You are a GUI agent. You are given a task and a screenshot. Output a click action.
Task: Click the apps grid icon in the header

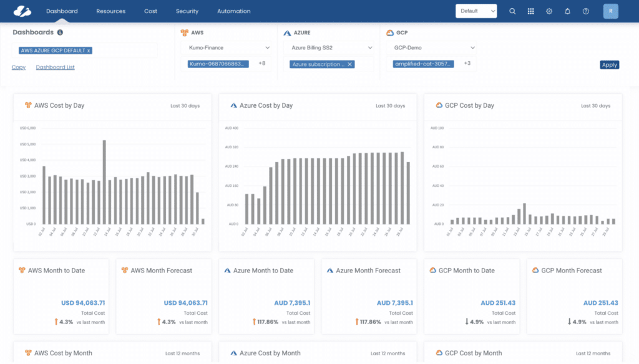tap(531, 11)
